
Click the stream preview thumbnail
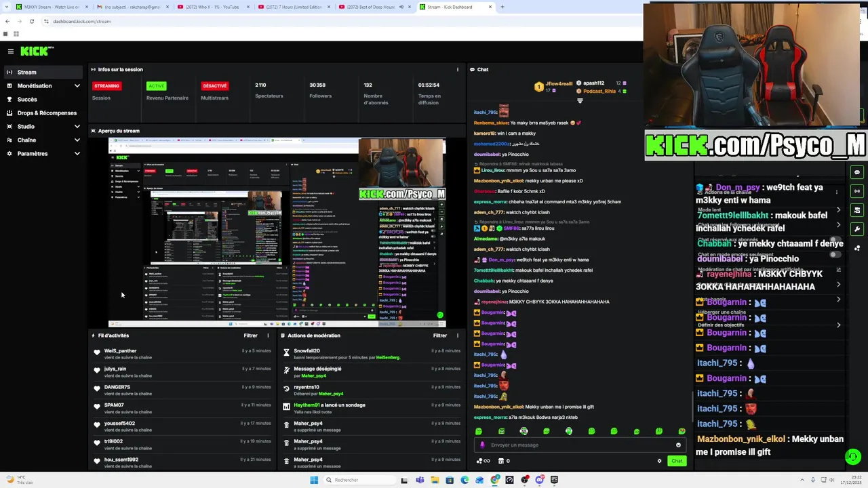point(277,232)
